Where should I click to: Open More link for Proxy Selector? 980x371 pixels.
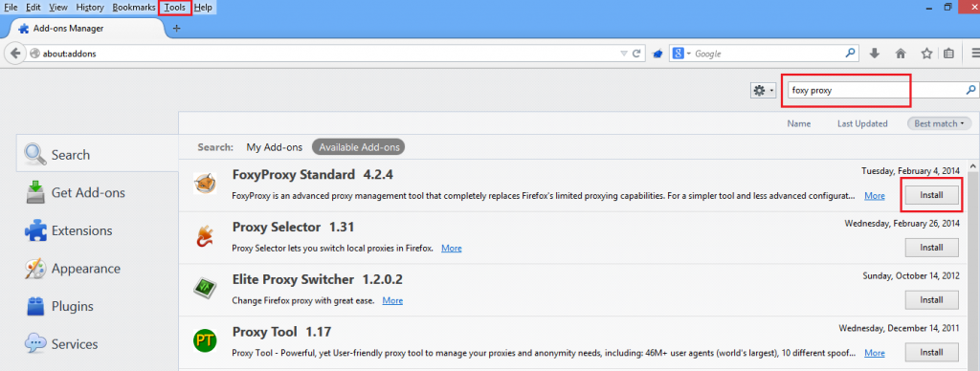point(452,248)
